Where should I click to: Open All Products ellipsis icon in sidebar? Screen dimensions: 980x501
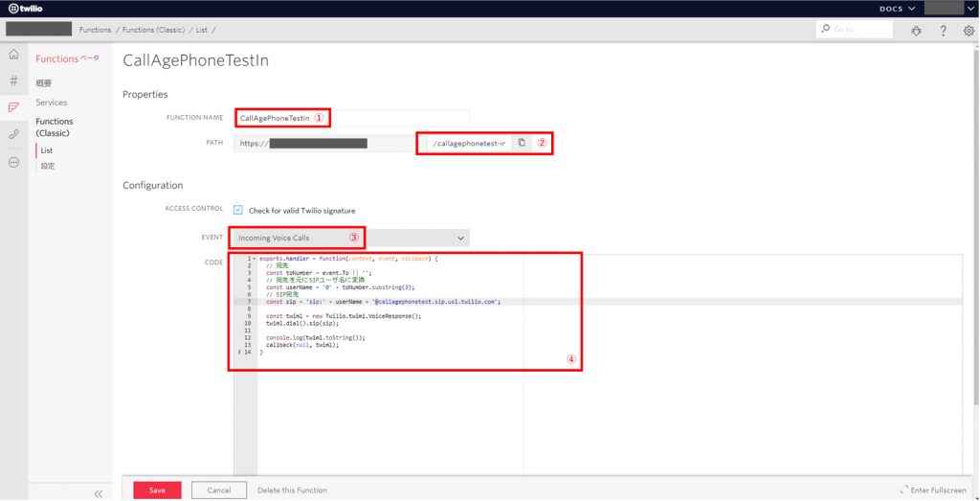(x=13, y=162)
